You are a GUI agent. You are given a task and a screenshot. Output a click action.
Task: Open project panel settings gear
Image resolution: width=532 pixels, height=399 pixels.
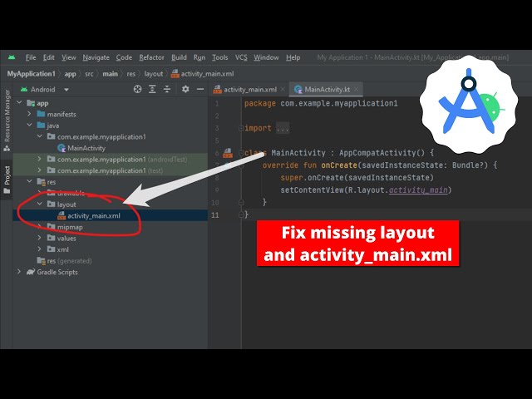pyautogui.click(x=185, y=89)
